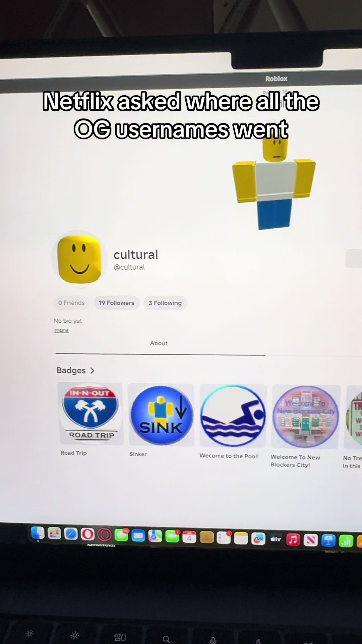Click the Roblox window title
Screen dimensions: 362x644
pyautogui.click(x=277, y=78)
